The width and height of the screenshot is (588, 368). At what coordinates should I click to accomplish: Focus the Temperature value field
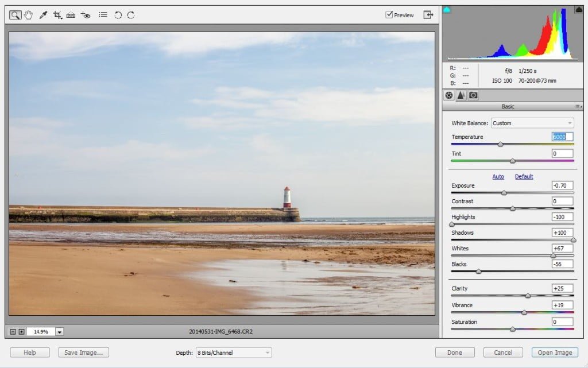tap(563, 137)
